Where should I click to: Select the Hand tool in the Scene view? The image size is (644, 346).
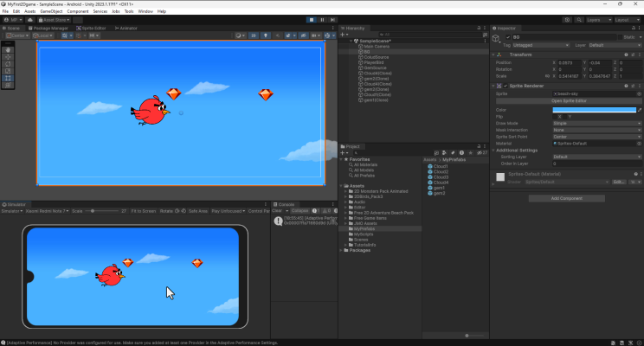pyautogui.click(x=8, y=50)
